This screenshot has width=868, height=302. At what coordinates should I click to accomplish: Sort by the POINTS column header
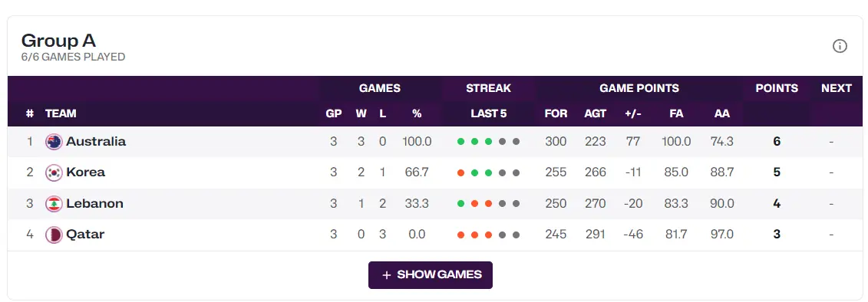click(777, 88)
